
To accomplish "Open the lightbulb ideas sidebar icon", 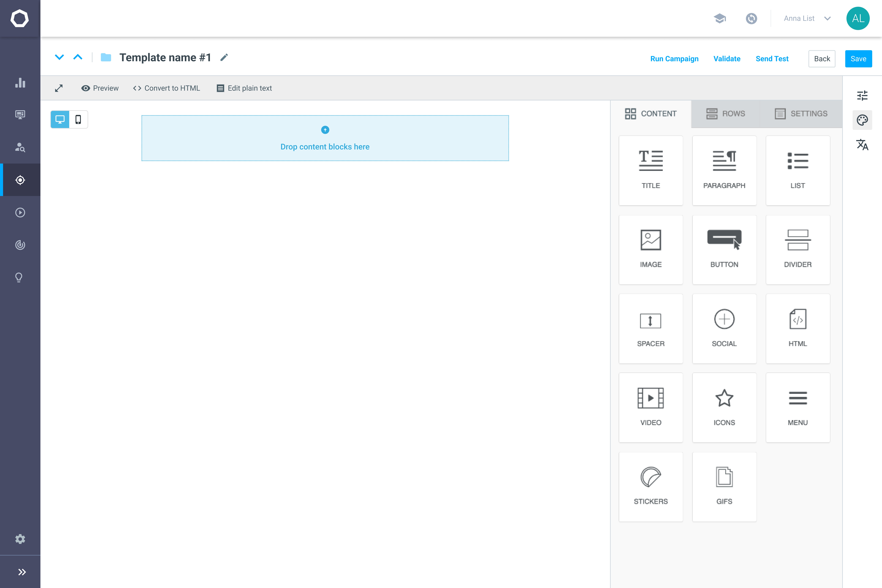I will pyautogui.click(x=19, y=277).
